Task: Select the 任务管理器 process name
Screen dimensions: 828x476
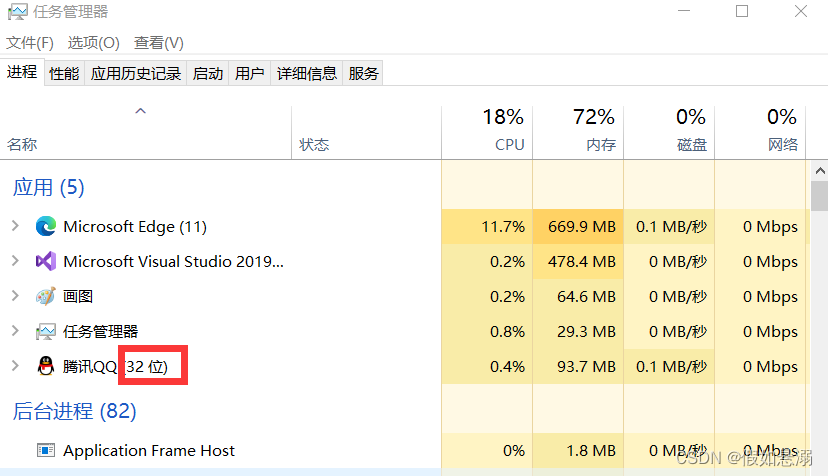Action: (100, 332)
